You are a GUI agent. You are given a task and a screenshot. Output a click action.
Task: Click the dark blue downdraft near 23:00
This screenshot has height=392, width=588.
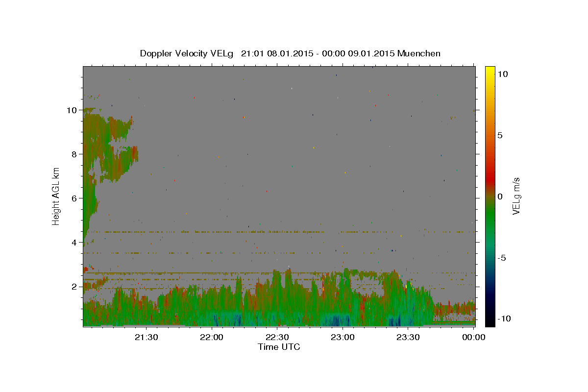click(337, 321)
